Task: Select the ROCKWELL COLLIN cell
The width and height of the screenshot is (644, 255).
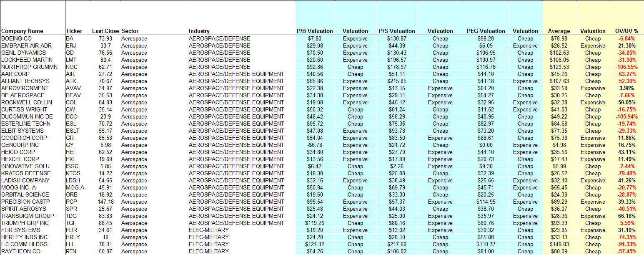Action: coord(27,102)
